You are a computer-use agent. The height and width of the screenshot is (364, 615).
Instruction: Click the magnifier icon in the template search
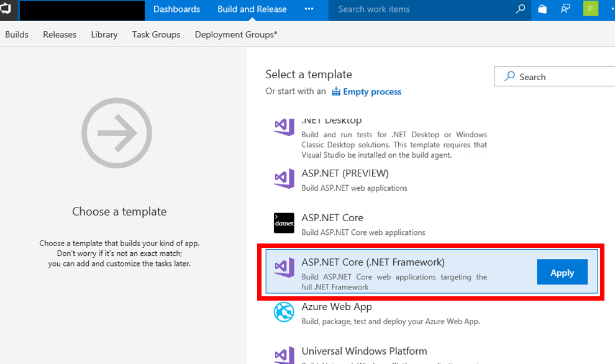pos(509,76)
